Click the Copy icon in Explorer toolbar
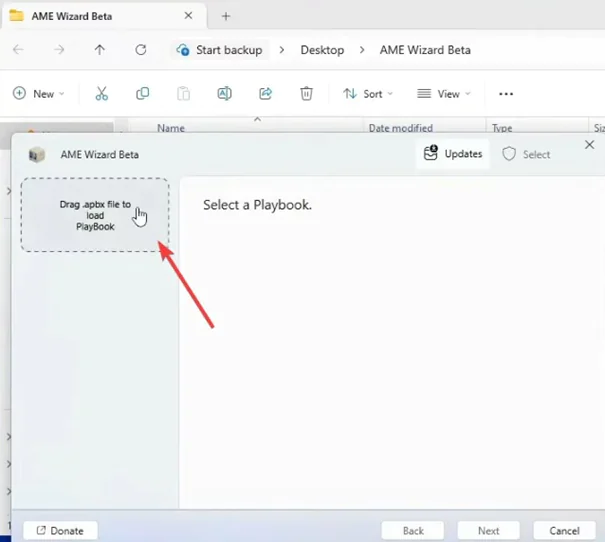This screenshot has height=542, width=605. click(142, 94)
